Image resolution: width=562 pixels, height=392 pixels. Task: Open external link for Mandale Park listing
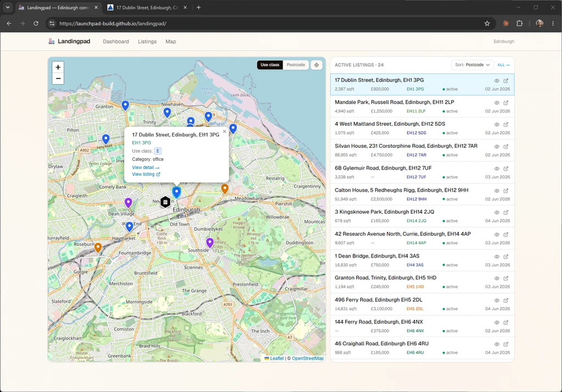[505, 103]
